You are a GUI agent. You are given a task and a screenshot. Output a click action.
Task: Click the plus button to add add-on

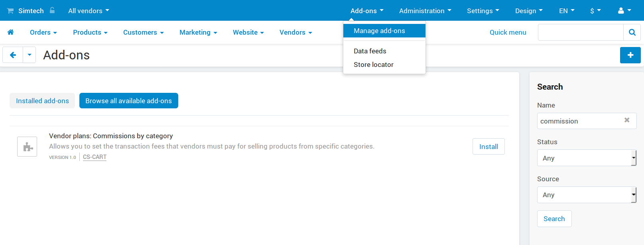coord(630,55)
